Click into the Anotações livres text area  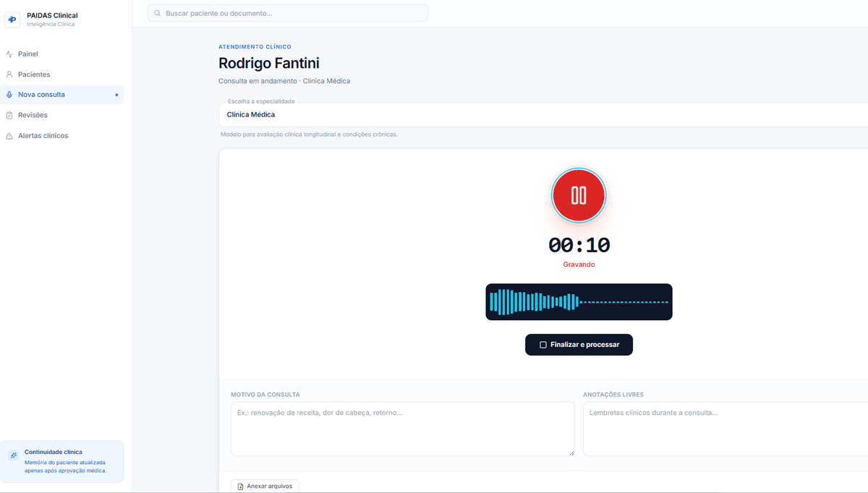(x=726, y=429)
